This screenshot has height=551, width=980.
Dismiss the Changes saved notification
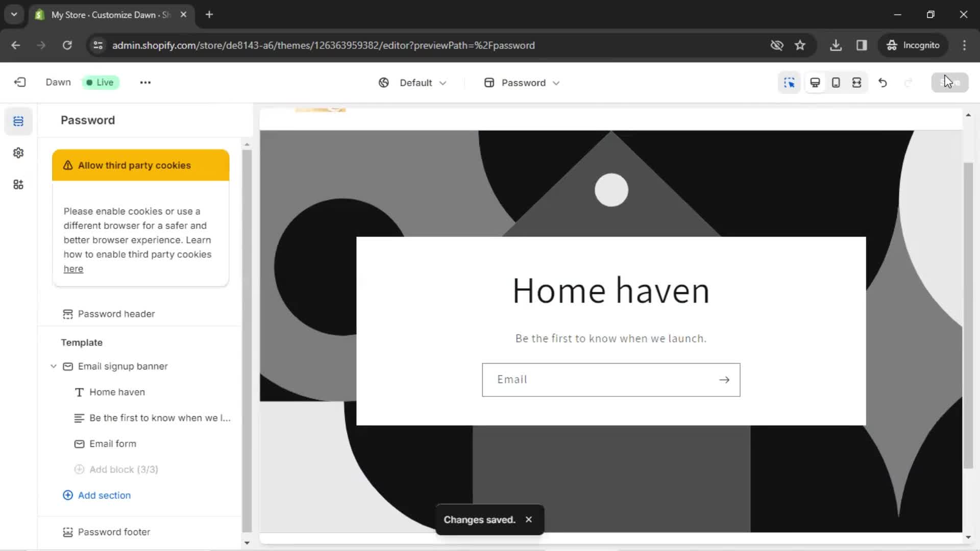[x=529, y=519]
